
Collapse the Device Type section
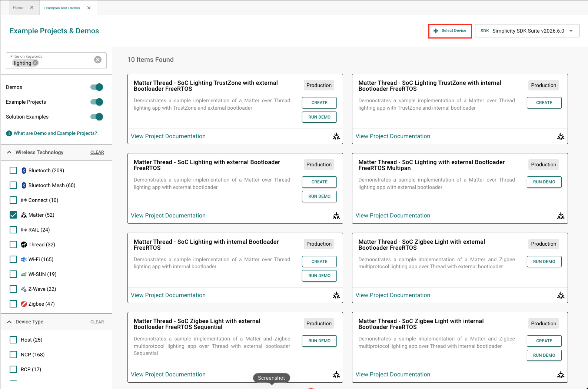click(9, 322)
